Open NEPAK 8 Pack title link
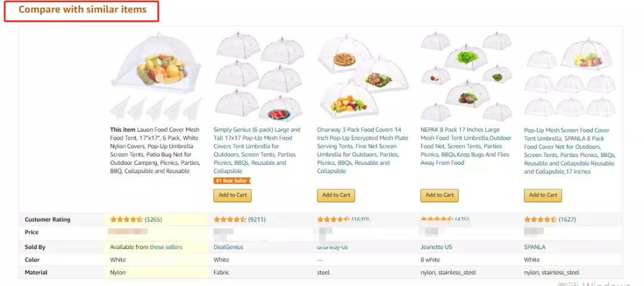Image resolution: width=644 pixels, height=286 pixels. pyautogui.click(x=465, y=146)
